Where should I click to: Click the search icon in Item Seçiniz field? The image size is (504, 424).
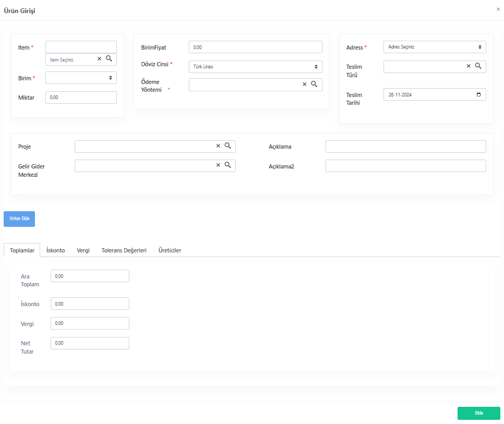(109, 58)
